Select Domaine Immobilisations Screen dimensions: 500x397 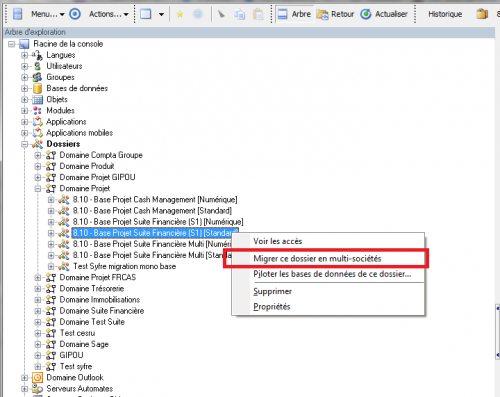point(100,300)
